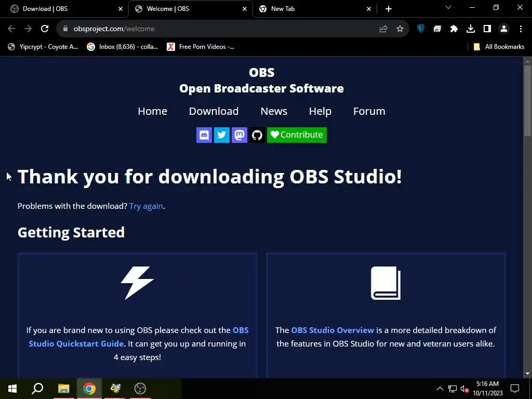Share this page using the share icon
532x399 pixels.
click(x=383, y=29)
